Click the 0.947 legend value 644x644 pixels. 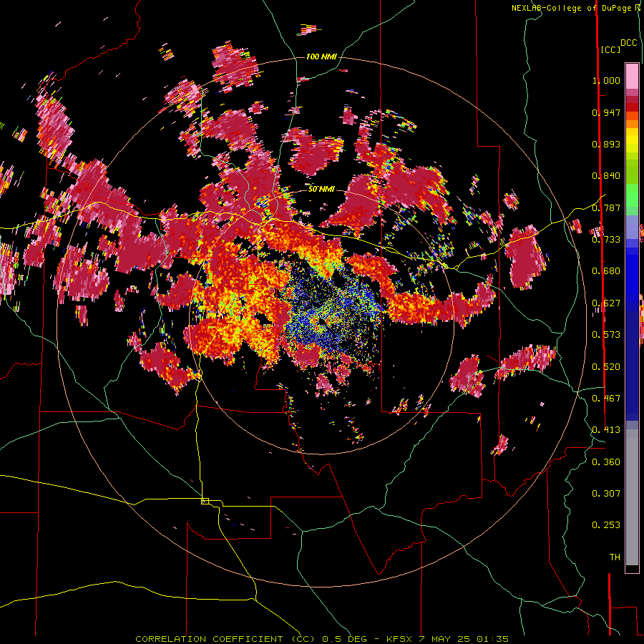(606, 112)
